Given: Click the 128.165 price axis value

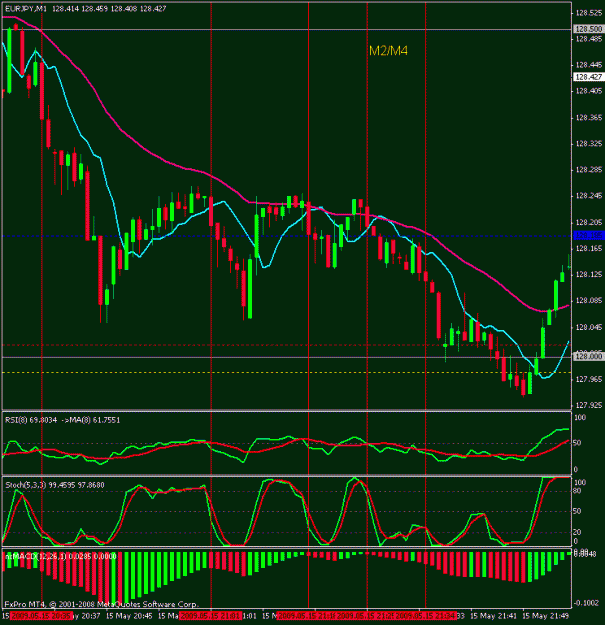Looking at the screenshot, I should 589,249.
